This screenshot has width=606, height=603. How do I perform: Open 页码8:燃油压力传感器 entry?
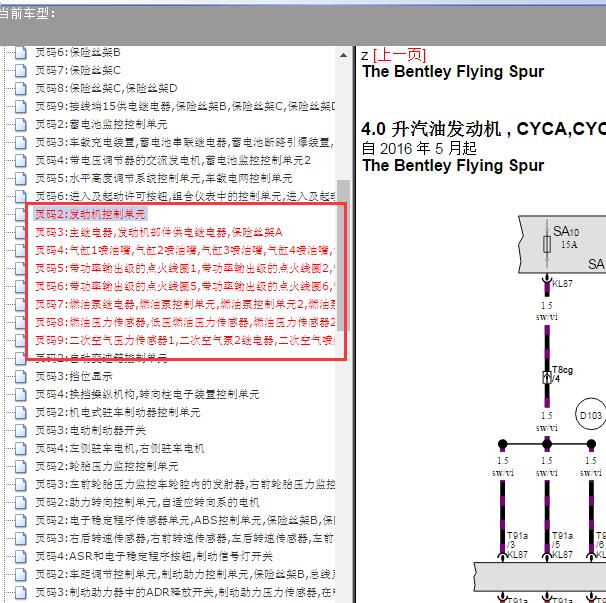click(185, 322)
